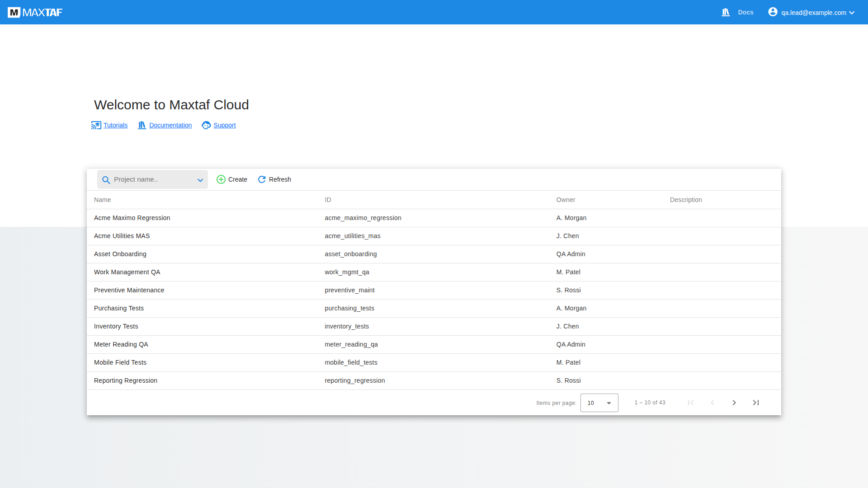This screenshot has width=868, height=488.
Task: Click the Create button label
Action: [x=238, y=179]
